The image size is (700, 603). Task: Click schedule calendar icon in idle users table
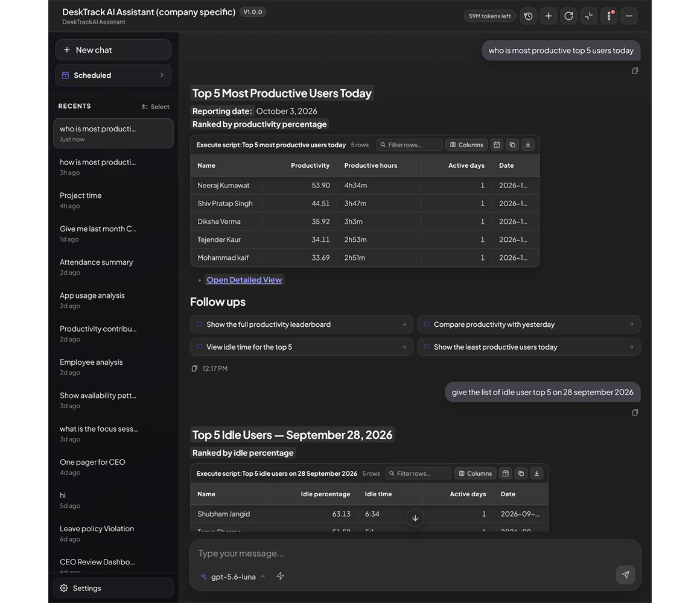click(x=505, y=474)
